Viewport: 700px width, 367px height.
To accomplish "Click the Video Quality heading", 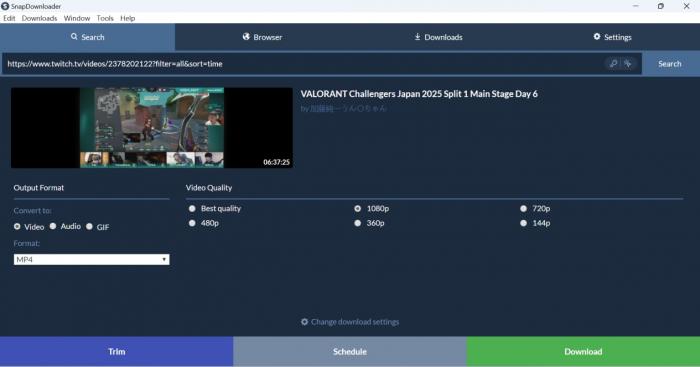I will (209, 188).
